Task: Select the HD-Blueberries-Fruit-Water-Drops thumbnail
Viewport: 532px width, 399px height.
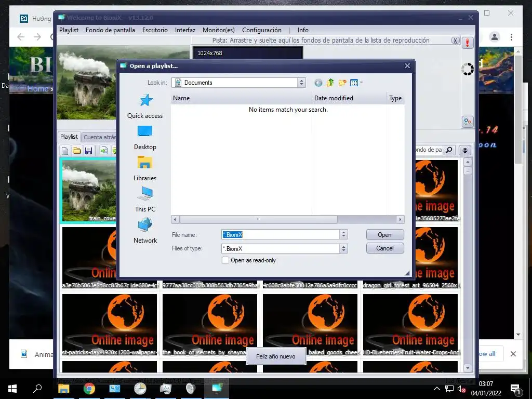Action: (410, 325)
